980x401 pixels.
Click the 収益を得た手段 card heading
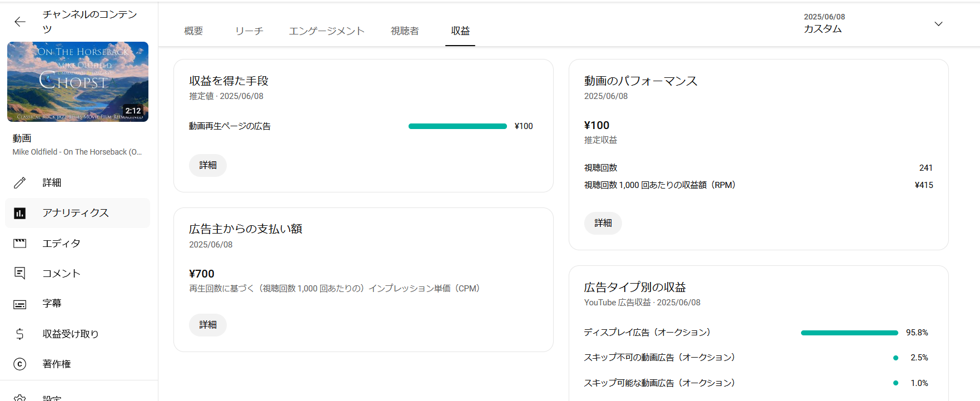(228, 81)
